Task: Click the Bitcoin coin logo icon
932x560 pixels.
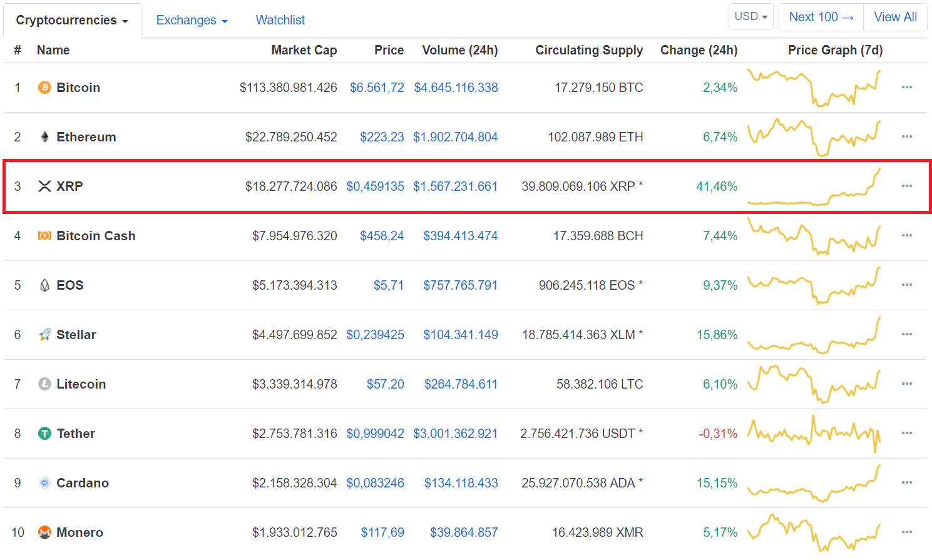Action: coord(44,88)
